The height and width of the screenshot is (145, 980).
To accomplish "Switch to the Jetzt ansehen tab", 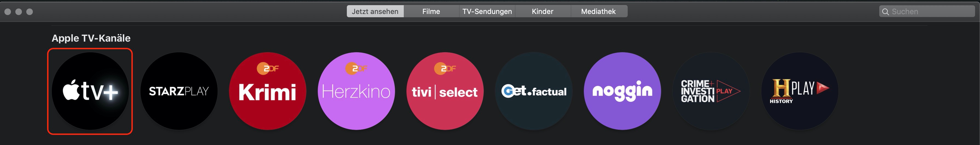I will tap(375, 11).
